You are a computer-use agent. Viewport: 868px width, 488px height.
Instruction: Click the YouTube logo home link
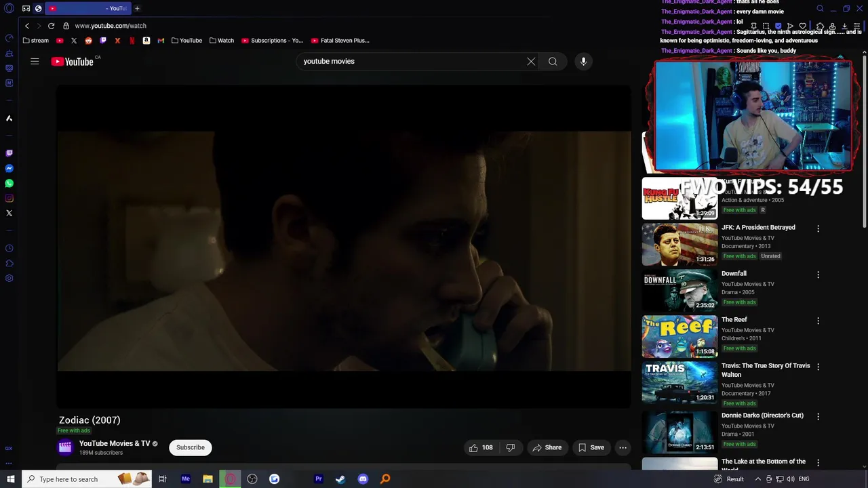[72, 62]
